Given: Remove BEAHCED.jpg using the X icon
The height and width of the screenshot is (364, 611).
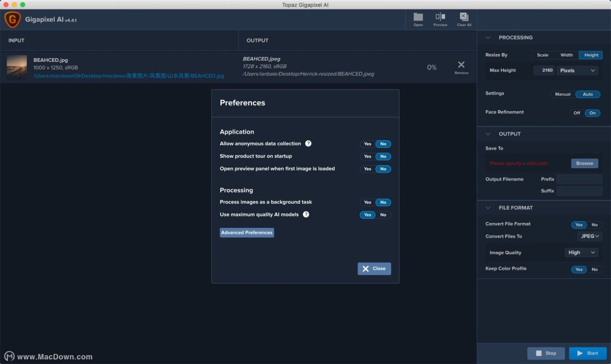Looking at the screenshot, I should click(461, 67).
